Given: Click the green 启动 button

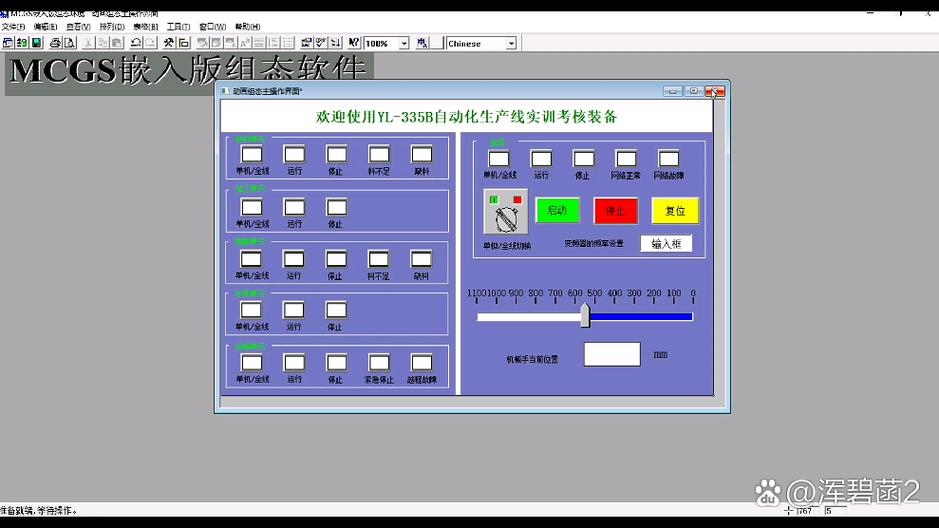Looking at the screenshot, I should tap(558, 210).
